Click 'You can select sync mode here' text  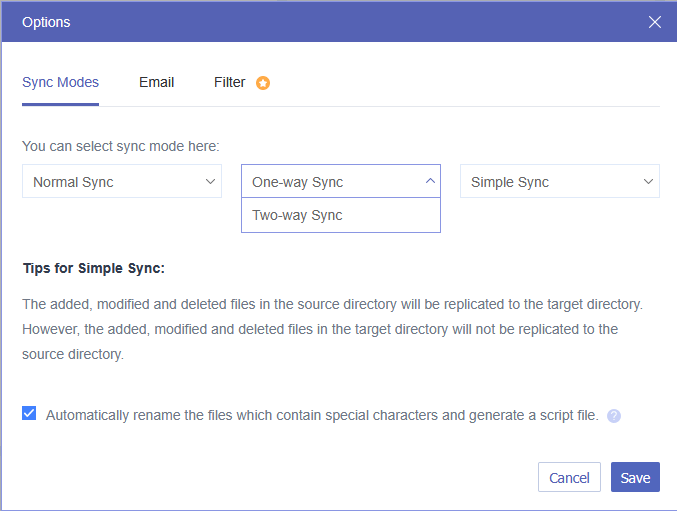[x=121, y=146]
